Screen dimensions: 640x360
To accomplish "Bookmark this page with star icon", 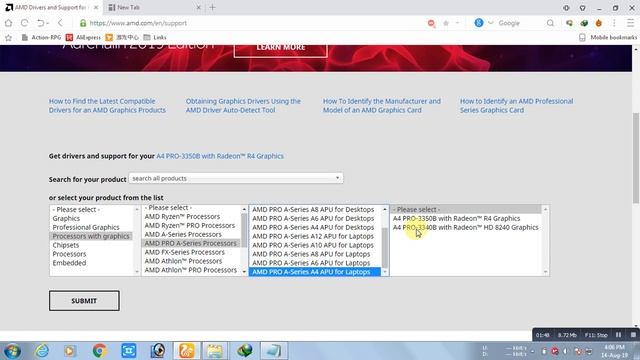I will coord(446,23).
